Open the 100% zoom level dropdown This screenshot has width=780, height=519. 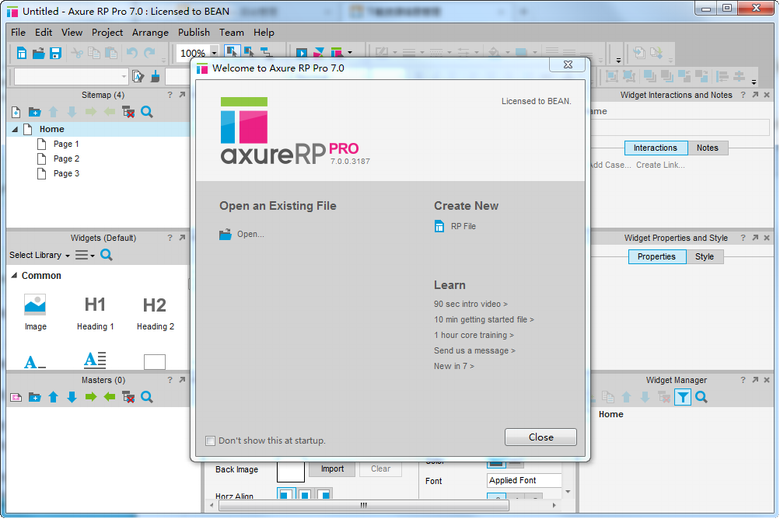pyautogui.click(x=213, y=54)
